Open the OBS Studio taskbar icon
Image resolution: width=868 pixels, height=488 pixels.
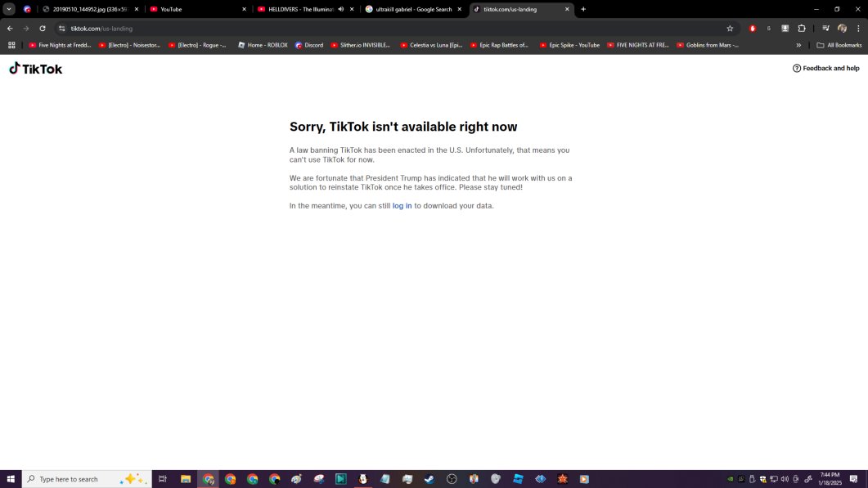pos(452,479)
